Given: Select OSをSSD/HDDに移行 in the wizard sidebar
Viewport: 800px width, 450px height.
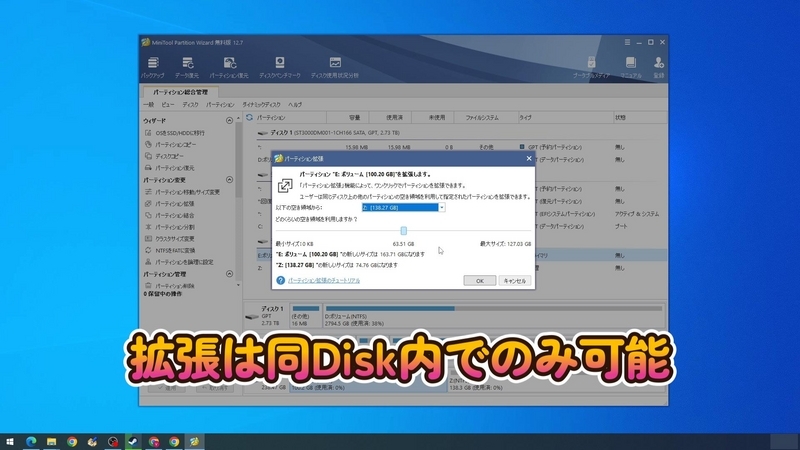Looking at the screenshot, I should point(175,133).
